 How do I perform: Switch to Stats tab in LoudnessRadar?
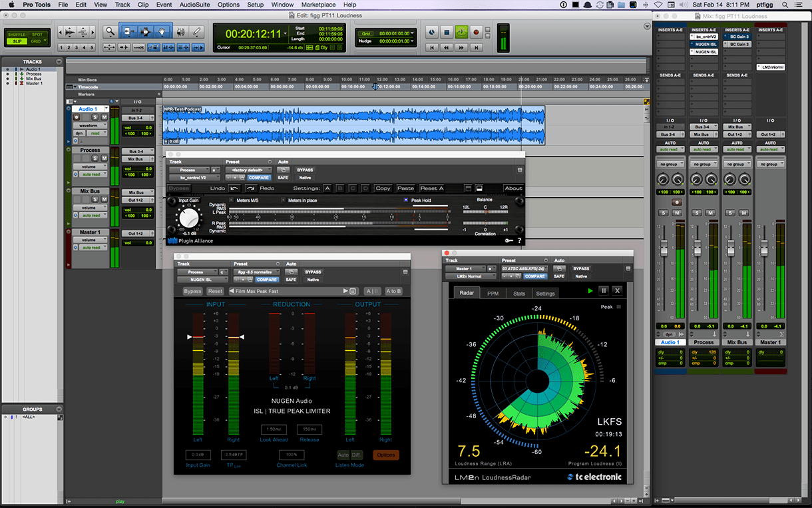(x=519, y=293)
